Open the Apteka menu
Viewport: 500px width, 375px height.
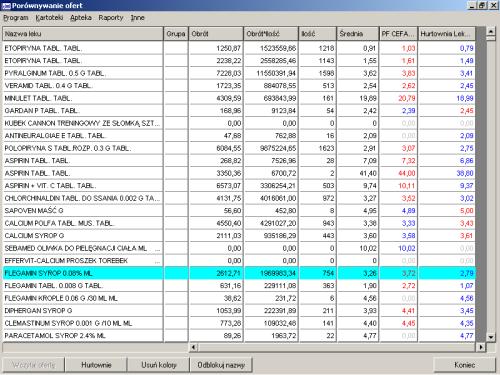[81, 18]
